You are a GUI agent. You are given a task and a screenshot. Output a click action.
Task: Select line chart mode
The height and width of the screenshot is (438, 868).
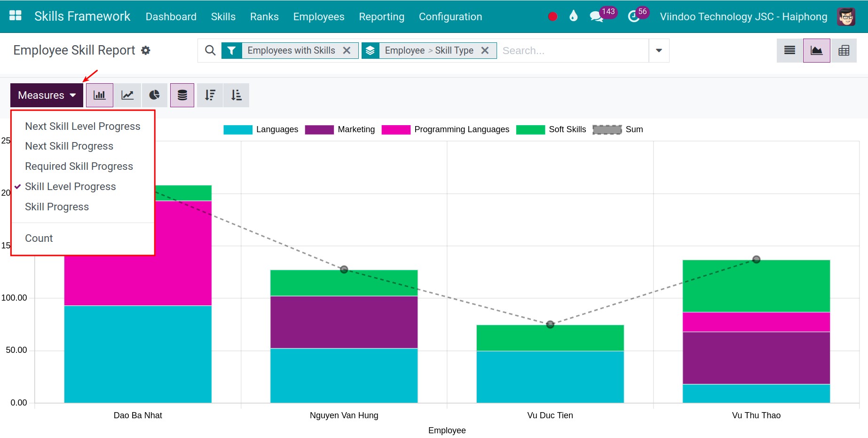click(127, 95)
